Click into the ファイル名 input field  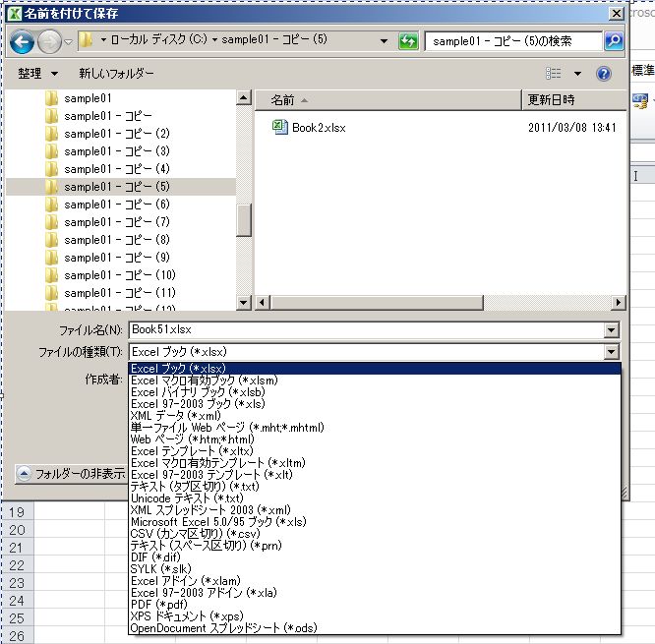click(367, 330)
